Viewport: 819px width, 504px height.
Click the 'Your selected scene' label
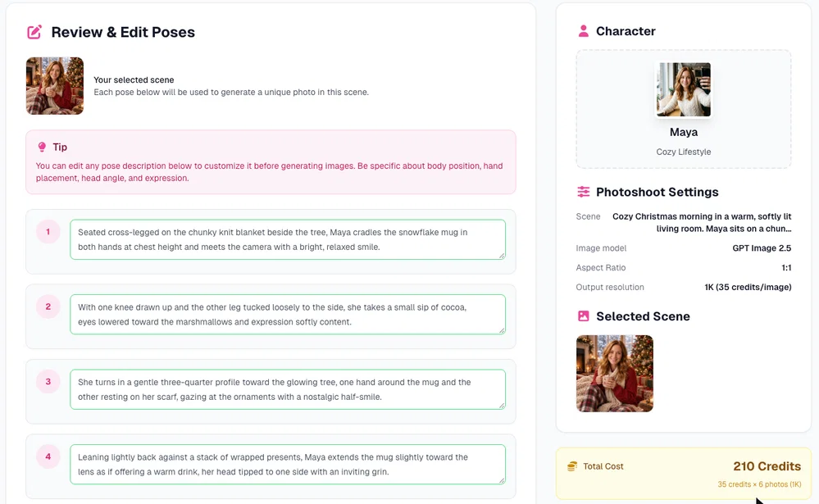coord(134,80)
